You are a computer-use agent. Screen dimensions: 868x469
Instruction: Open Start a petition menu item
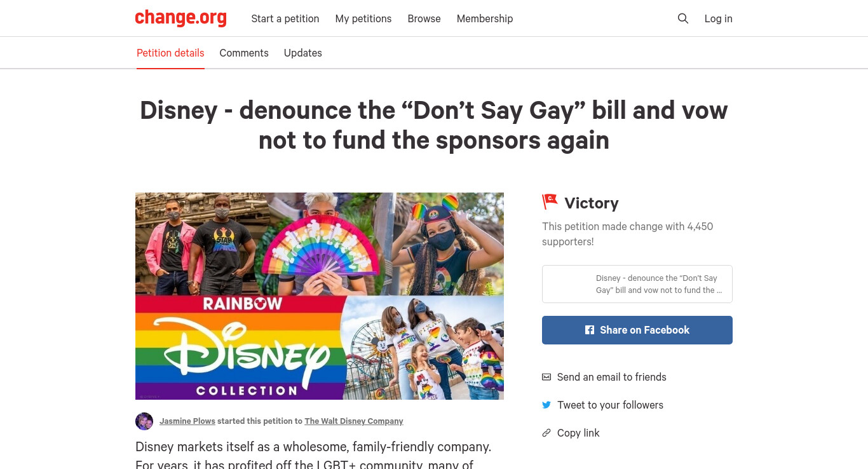coord(285,18)
